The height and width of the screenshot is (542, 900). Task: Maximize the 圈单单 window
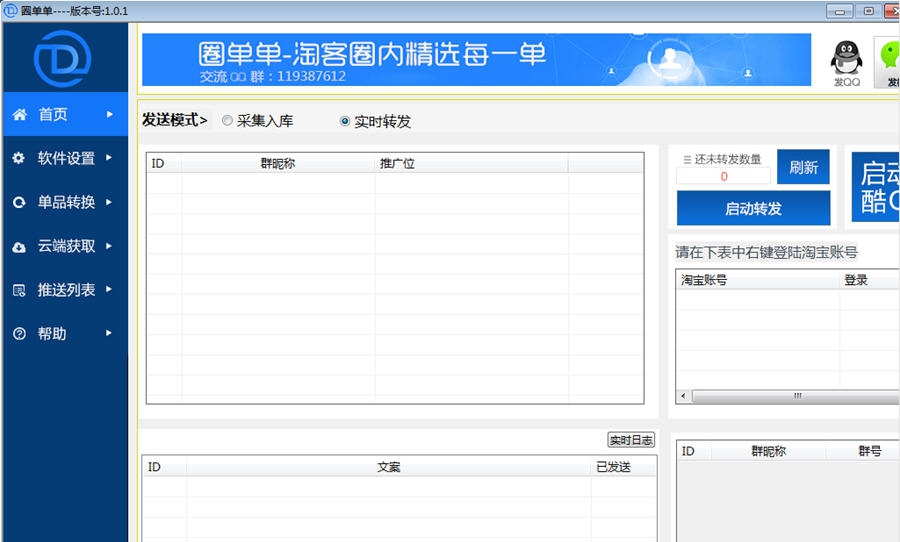pyautogui.click(x=869, y=11)
